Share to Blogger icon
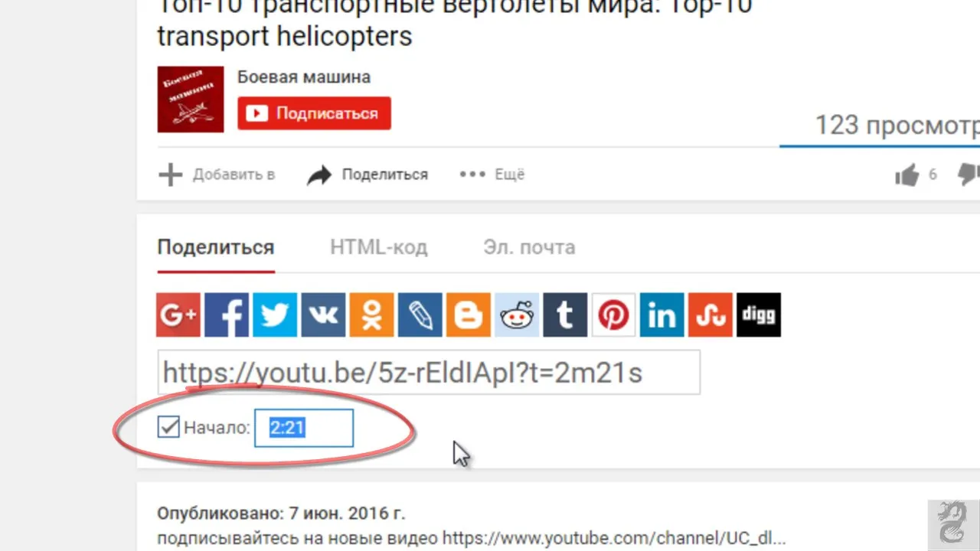 coord(469,315)
